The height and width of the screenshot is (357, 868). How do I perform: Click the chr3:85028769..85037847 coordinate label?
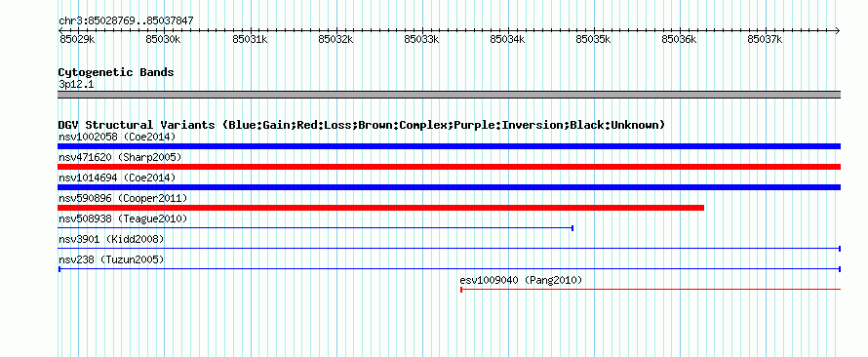tap(126, 21)
